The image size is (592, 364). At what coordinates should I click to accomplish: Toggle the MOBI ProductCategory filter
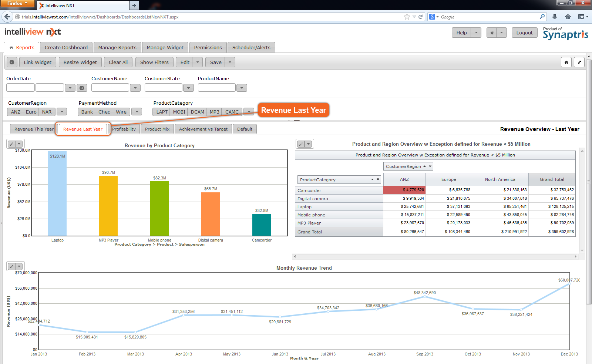coord(179,112)
